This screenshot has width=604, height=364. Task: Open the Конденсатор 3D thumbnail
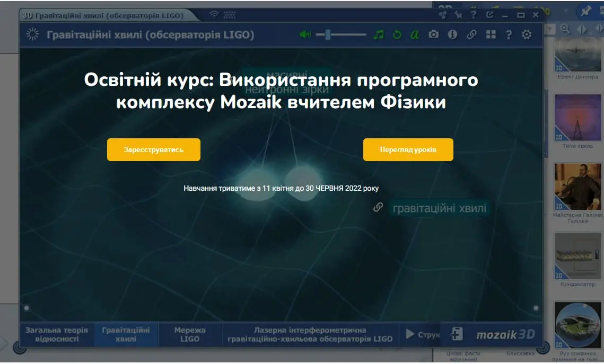pos(577,260)
